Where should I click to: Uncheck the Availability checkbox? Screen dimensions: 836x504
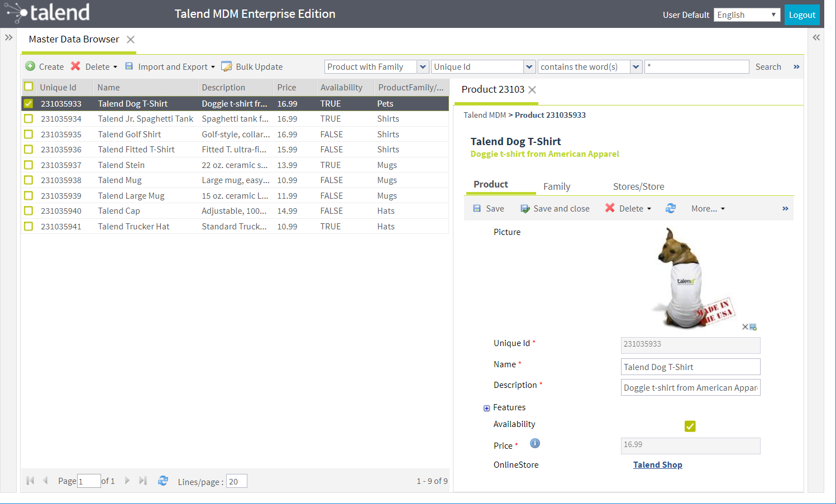pyautogui.click(x=690, y=426)
